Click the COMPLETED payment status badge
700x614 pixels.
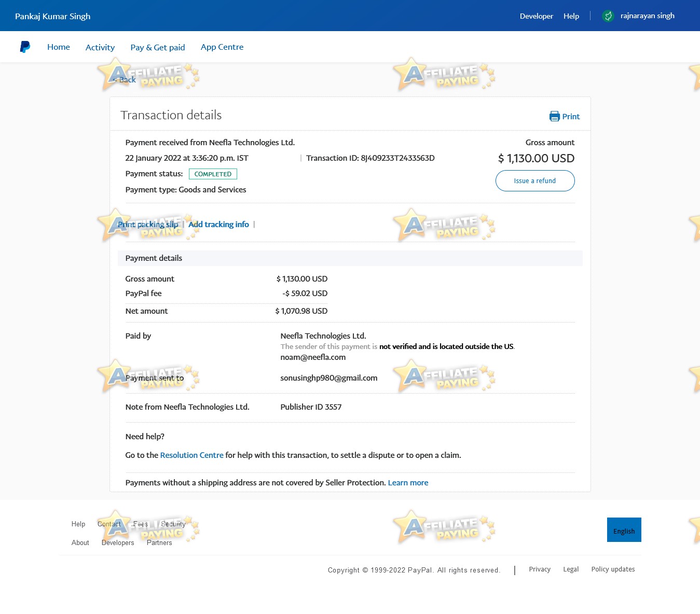pyautogui.click(x=213, y=174)
